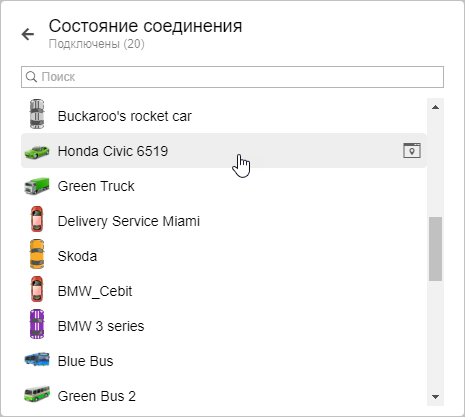
Task: Click the orange car icon beside Skoda
Action: click(x=37, y=254)
